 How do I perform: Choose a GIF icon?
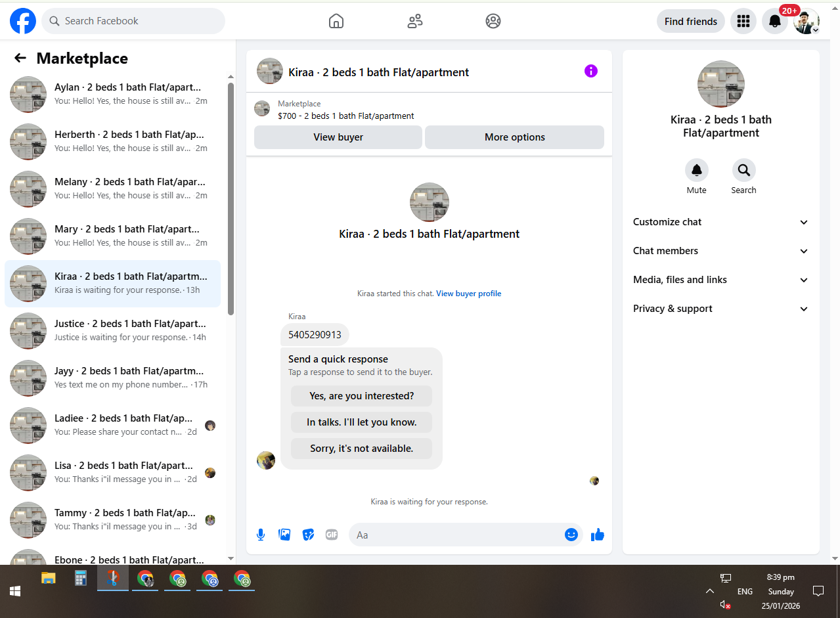tap(332, 535)
